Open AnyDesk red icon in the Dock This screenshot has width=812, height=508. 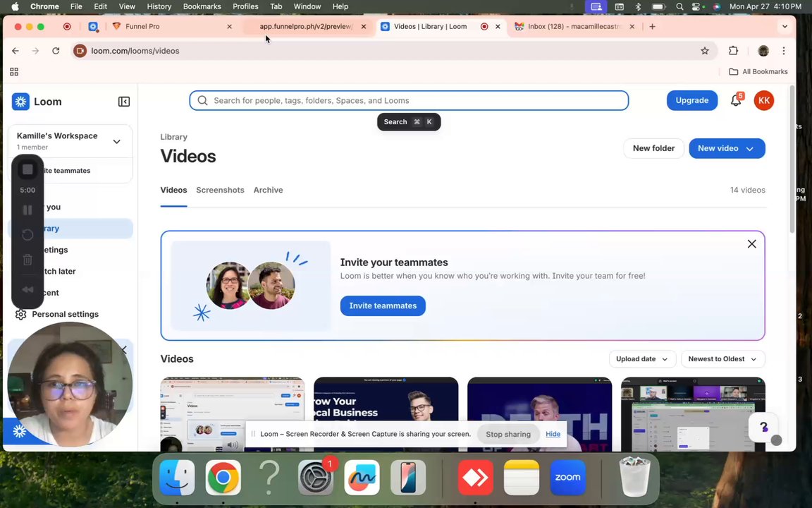[x=475, y=478]
